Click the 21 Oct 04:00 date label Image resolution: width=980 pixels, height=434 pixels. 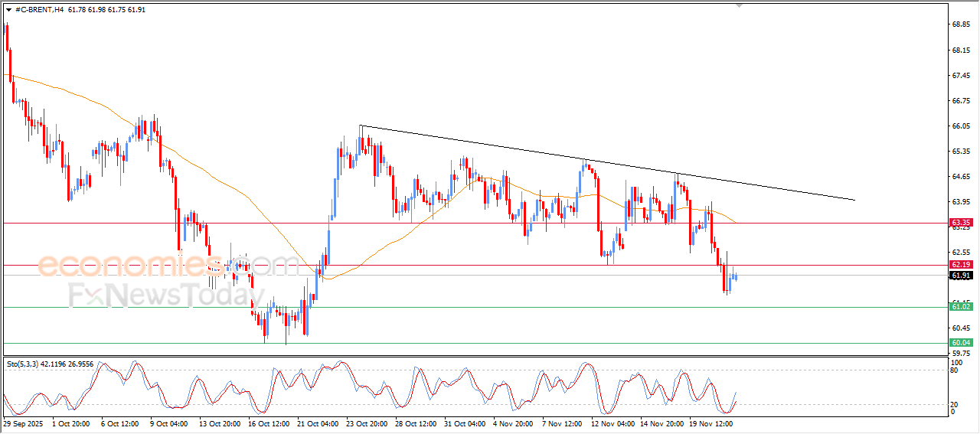point(318,423)
